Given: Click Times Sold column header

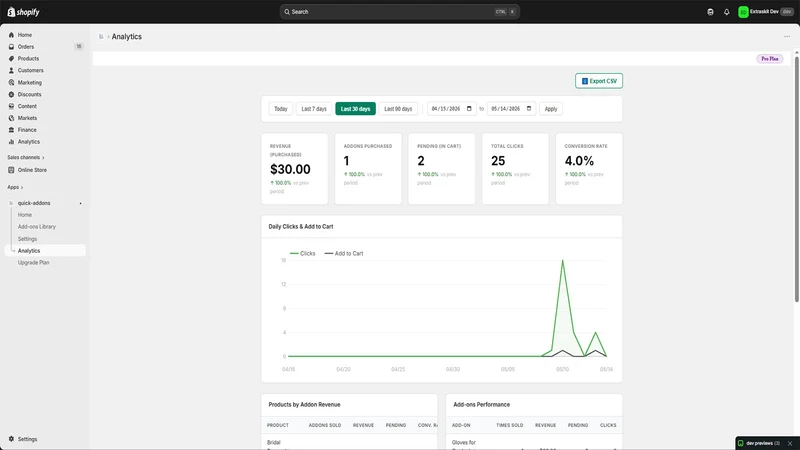Looking at the screenshot, I should 510,425.
